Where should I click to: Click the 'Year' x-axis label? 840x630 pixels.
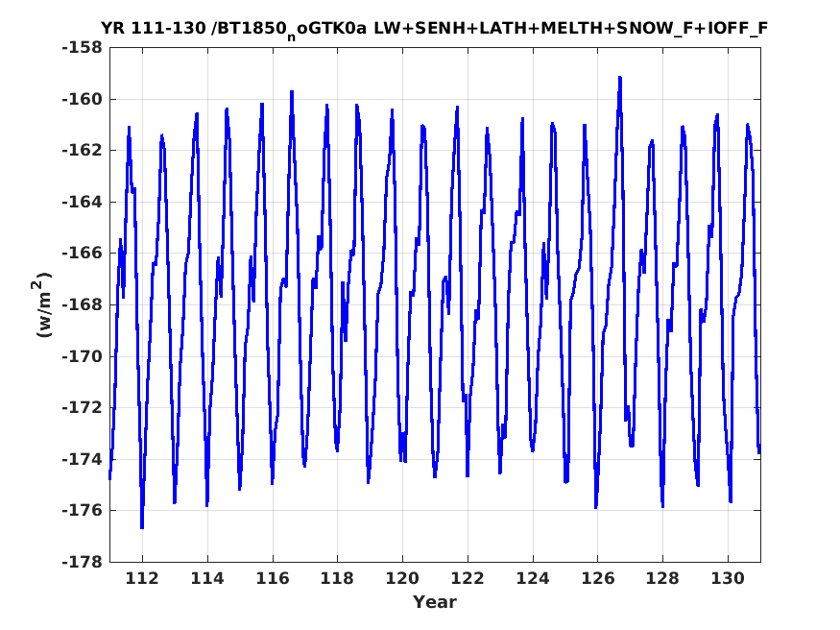pyautogui.click(x=435, y=602)
